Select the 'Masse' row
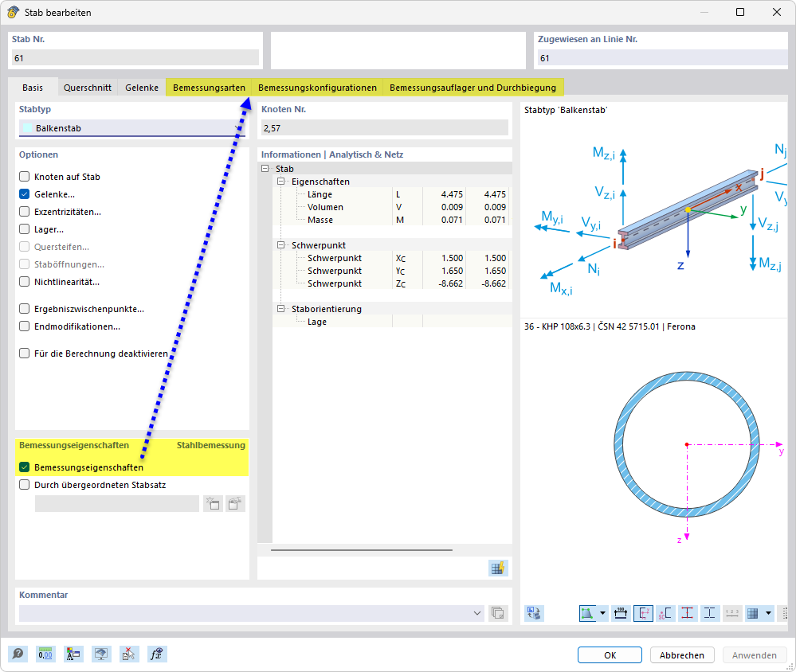Viewport: 796px width, 672px height. 391,220
